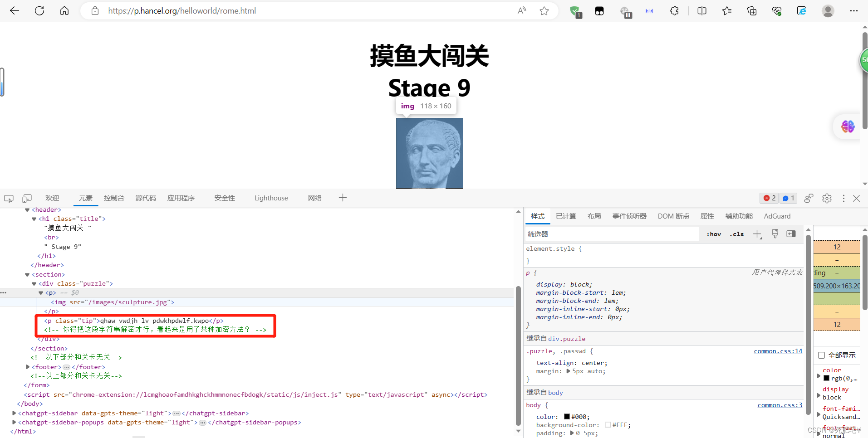
Task: Open the 布局 tab
Action: point(594,216)
